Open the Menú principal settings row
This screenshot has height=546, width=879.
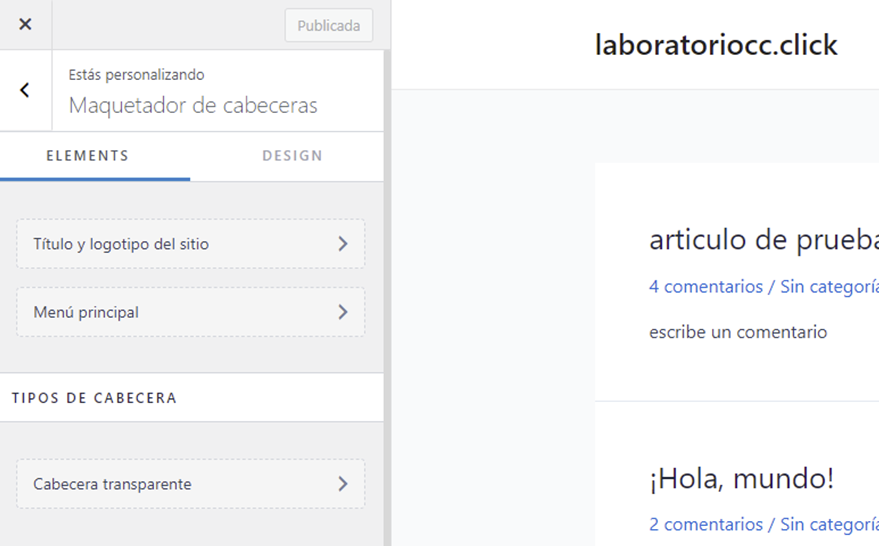191,312
